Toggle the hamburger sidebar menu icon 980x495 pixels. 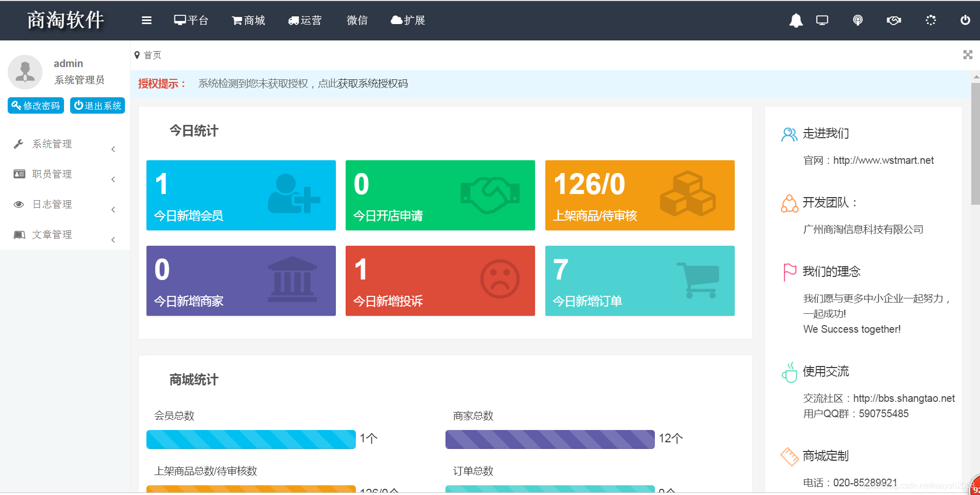point(146,20)
